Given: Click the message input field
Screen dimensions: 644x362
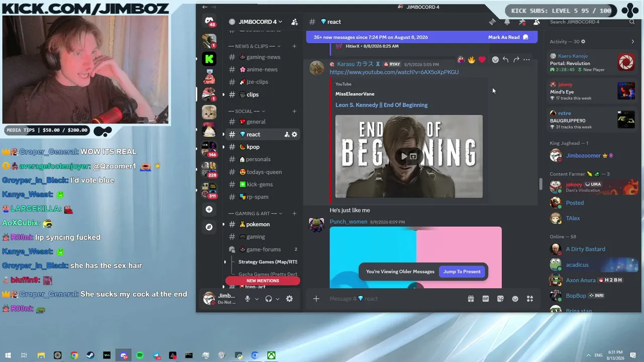Looking at the screenshot, I should [393, 299].
